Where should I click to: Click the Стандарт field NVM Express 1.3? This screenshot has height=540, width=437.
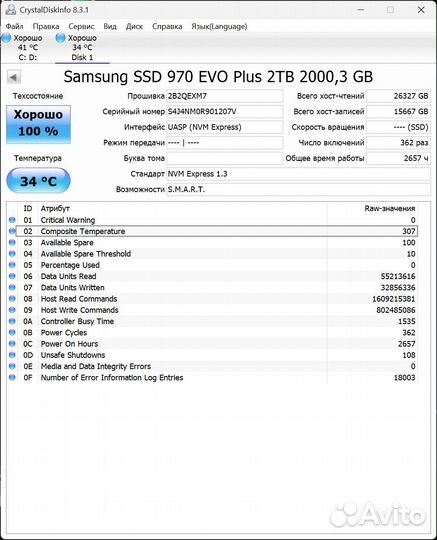(x=298, y=174)
